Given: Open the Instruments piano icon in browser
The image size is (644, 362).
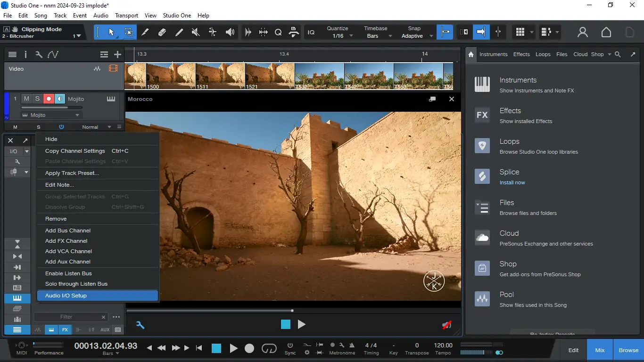Looking at the screenshot, I should [482, 84].
